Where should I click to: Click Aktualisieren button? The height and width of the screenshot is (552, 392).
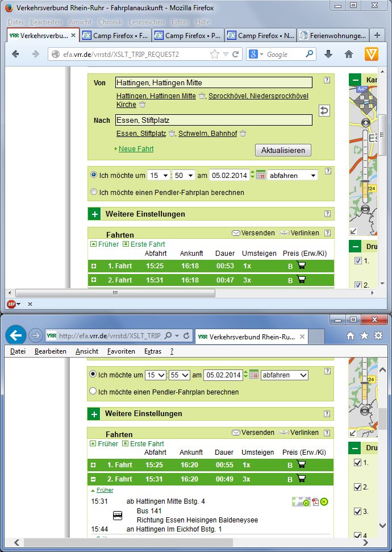tap(283, 150)
